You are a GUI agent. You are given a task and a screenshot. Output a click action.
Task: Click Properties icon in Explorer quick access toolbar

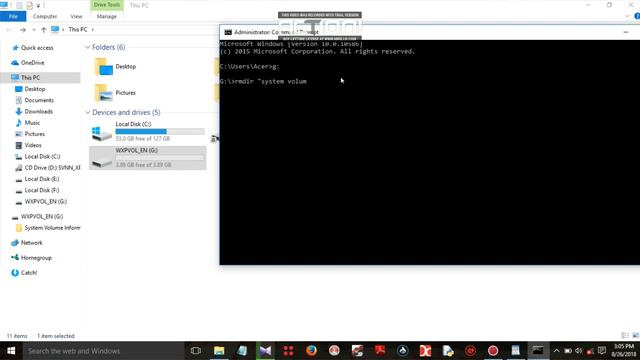pos(19,5)
